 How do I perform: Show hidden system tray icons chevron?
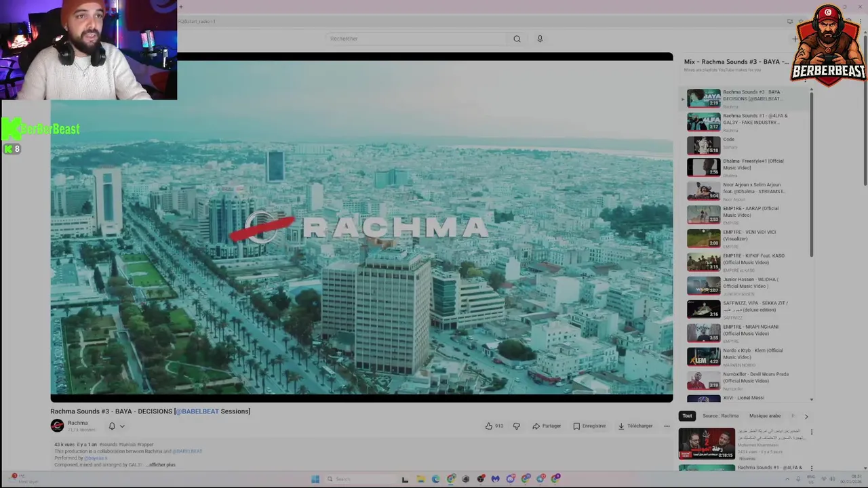(786, 479)
